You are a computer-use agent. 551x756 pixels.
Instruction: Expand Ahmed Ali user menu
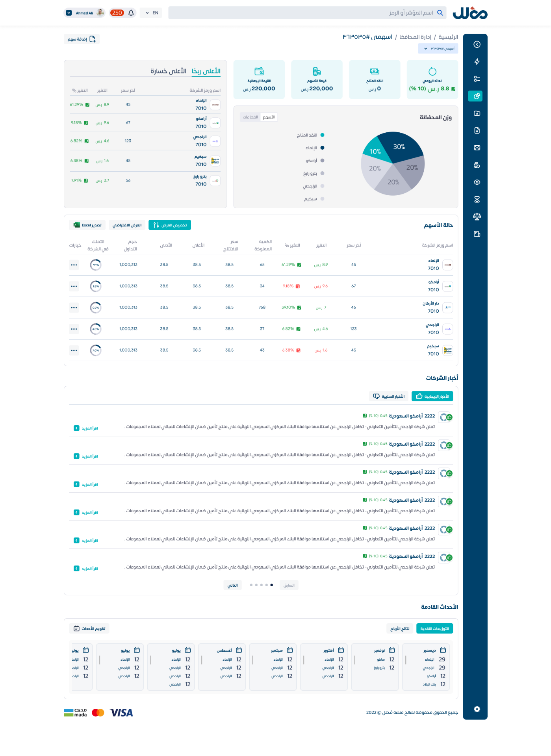69,13
